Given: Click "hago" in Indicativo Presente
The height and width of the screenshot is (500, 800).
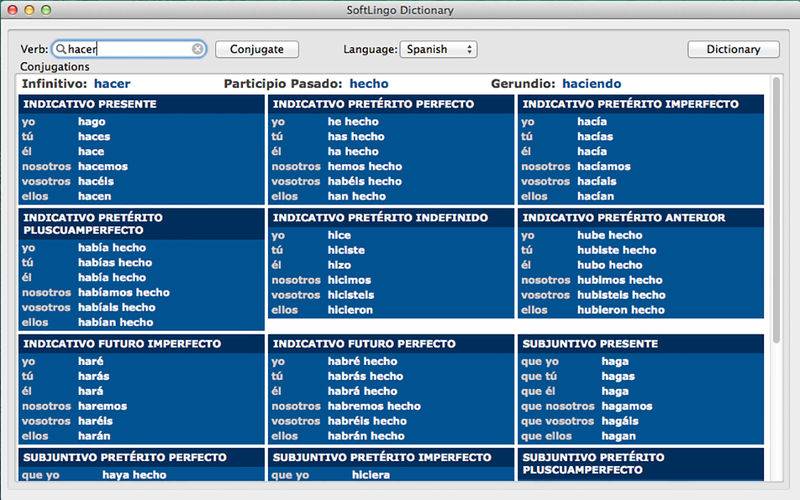Looking at the screenshot, I should pos(91,122).
